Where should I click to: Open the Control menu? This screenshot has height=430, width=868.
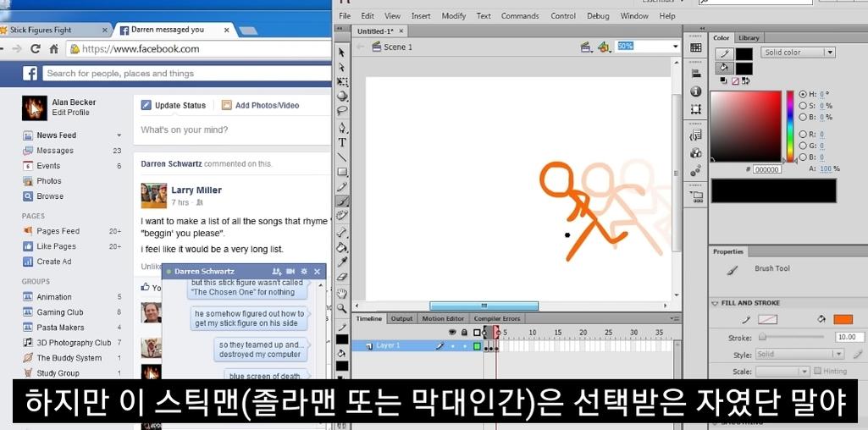pos(563,16)
